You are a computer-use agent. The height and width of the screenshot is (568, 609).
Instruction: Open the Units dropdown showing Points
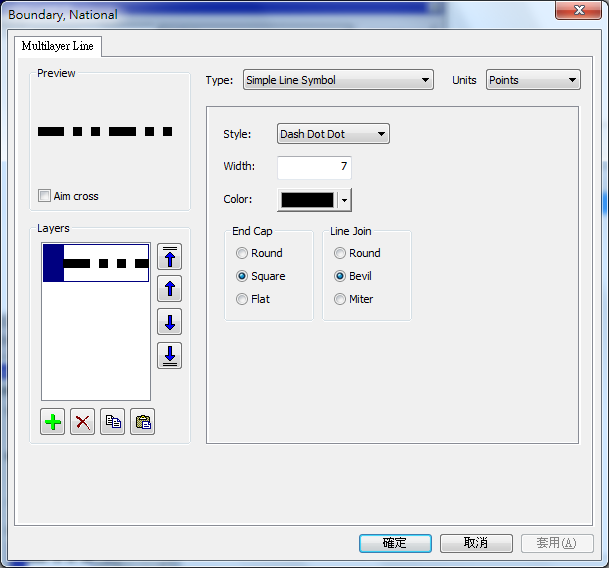533,80
